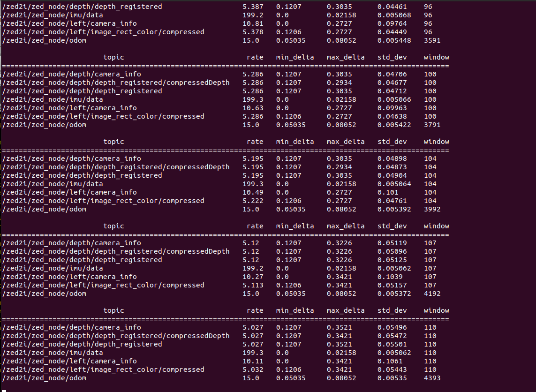Click the odom window value 4393
The width and height of the screenshot is (536, 392).
coord(432,378)
